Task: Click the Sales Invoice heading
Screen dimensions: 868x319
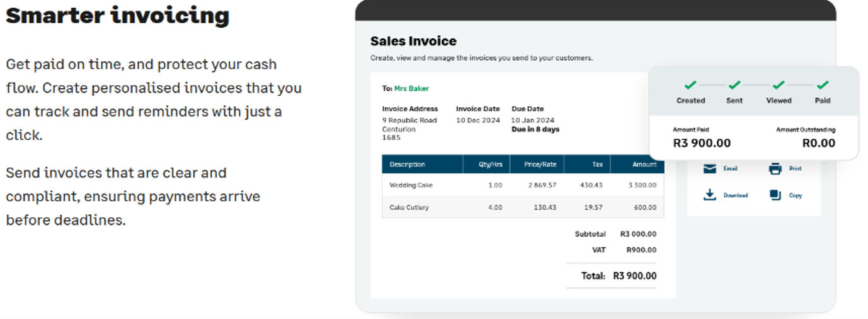Action: [413, 41]
